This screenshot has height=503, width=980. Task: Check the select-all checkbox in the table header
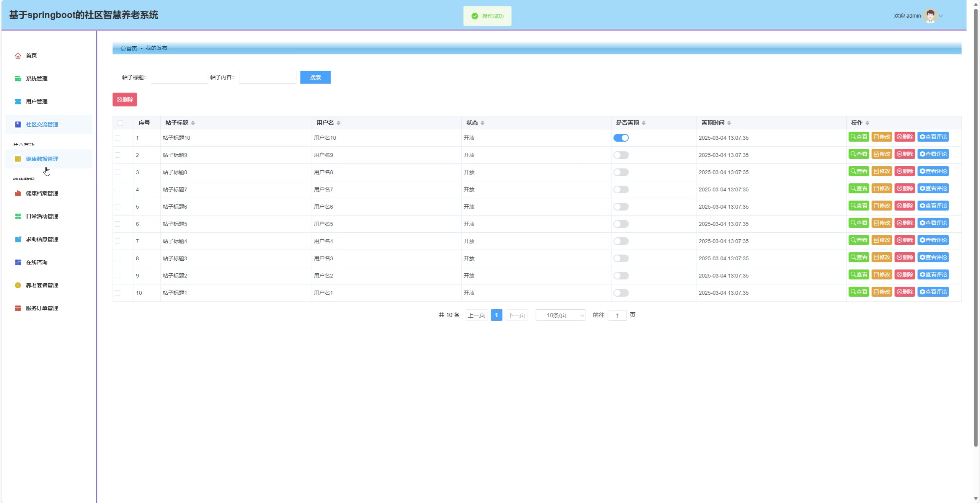(x=120, y=123)
